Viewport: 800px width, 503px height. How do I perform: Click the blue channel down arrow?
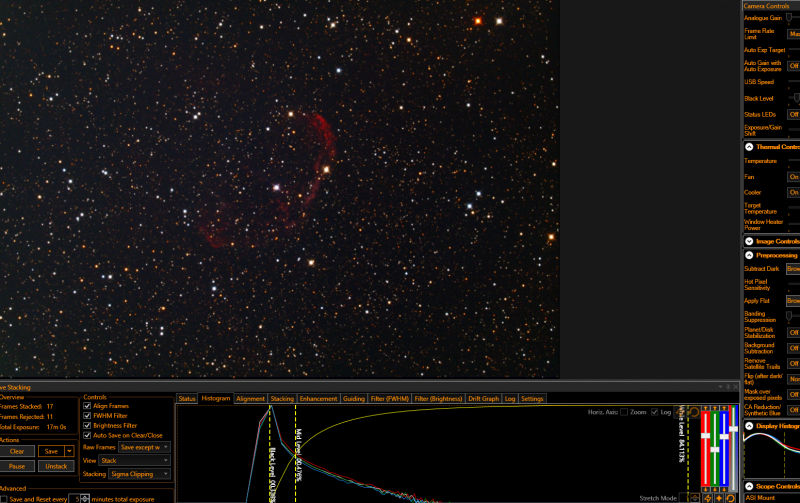724,489
